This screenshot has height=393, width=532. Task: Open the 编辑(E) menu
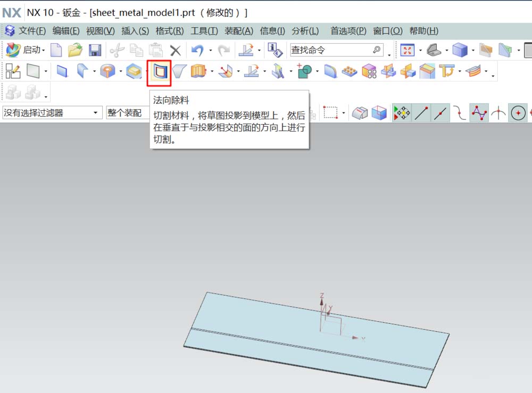[x=66, y=31]
